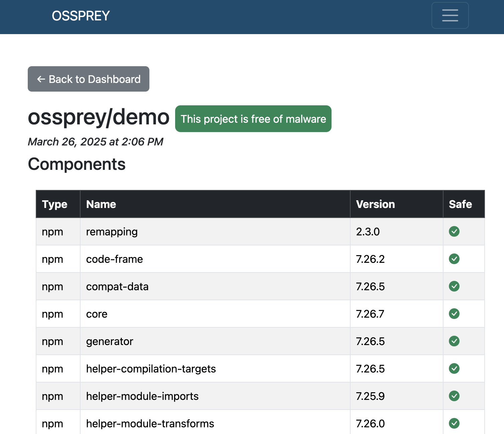The height and width of the screenshot is (434, 504).
Task: Click version 7.26.0 of helper-module-transforms
Action: 370,424
